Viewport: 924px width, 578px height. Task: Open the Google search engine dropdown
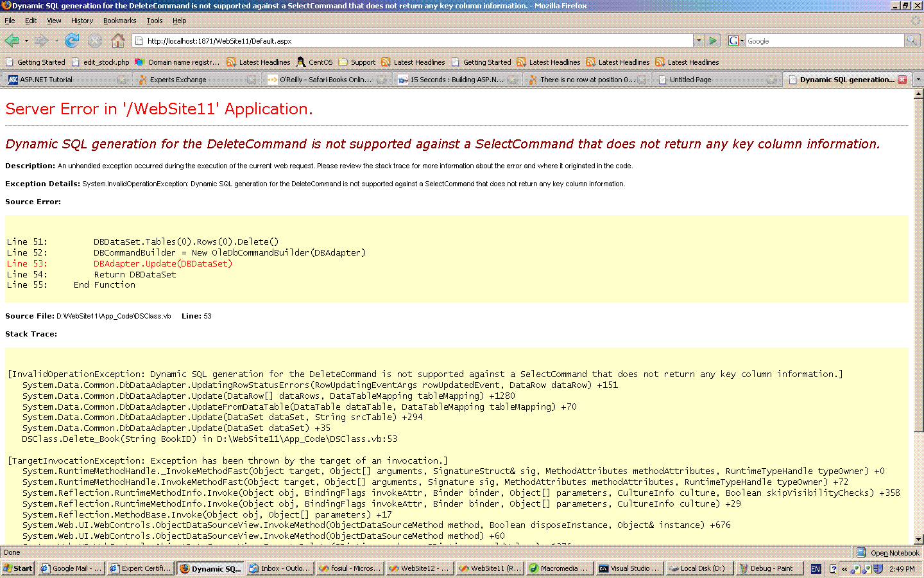[736, 41]
